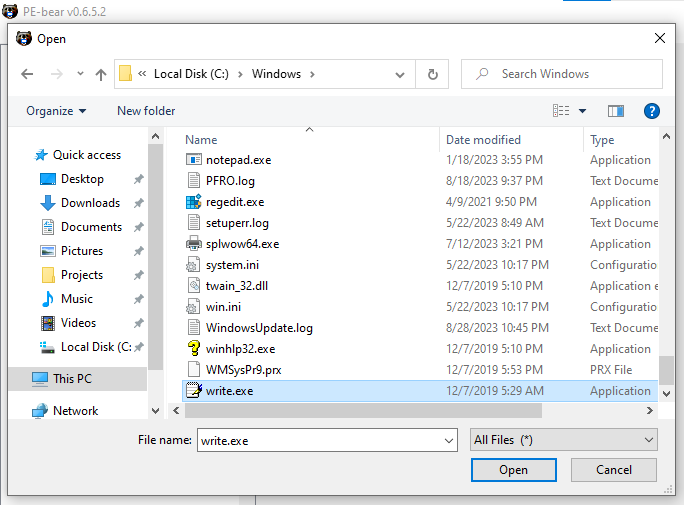Open Projects folder in sidebar
684x505 pixels.
click(82, 275)
